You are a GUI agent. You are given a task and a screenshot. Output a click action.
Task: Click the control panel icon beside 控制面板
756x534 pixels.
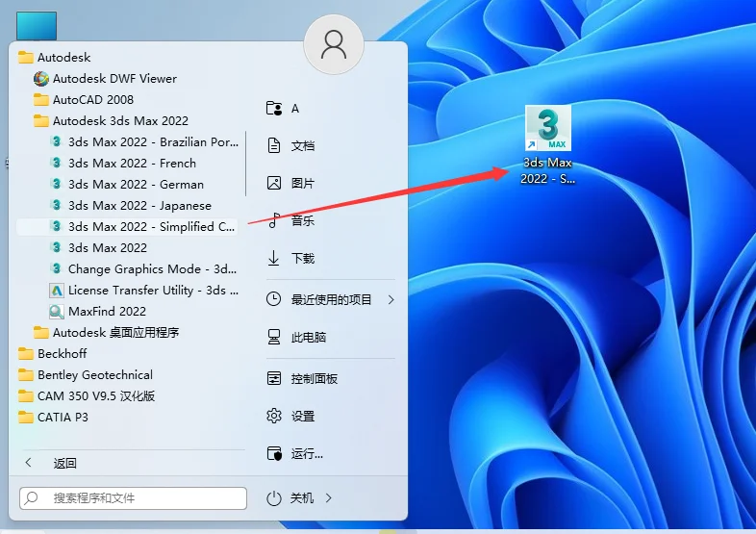pyautogui.click(x=274, y=378)
